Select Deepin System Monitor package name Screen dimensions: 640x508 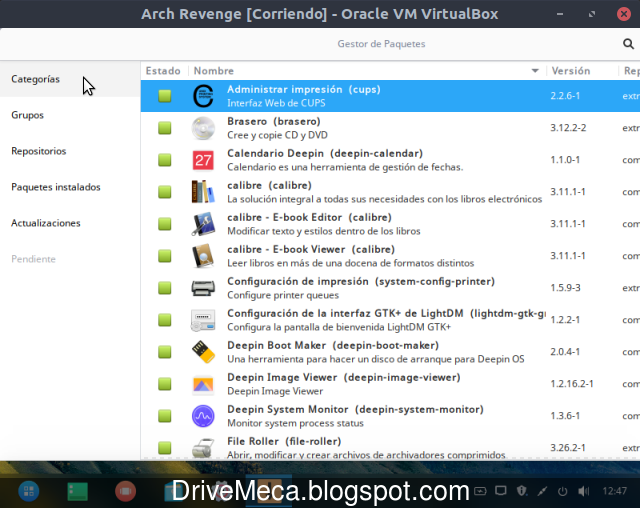tap(355, 410)
